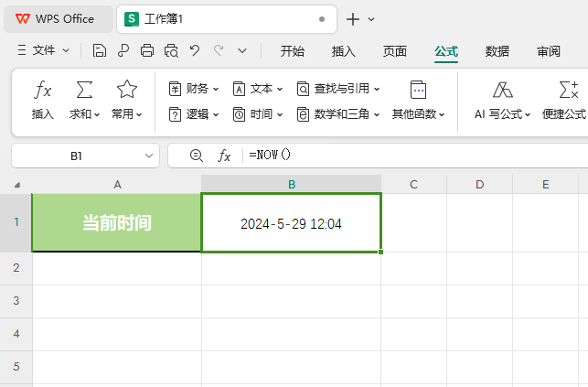Viewport: 588px width, 387px height.
Task: Click cell A1 containing 当前时间
Action: [117, 222]
